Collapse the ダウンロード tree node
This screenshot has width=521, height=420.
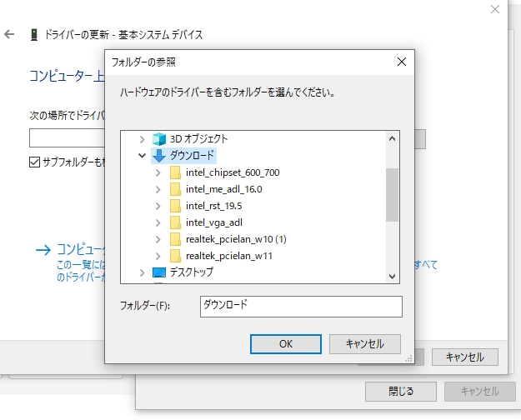(x=142, y=156)
